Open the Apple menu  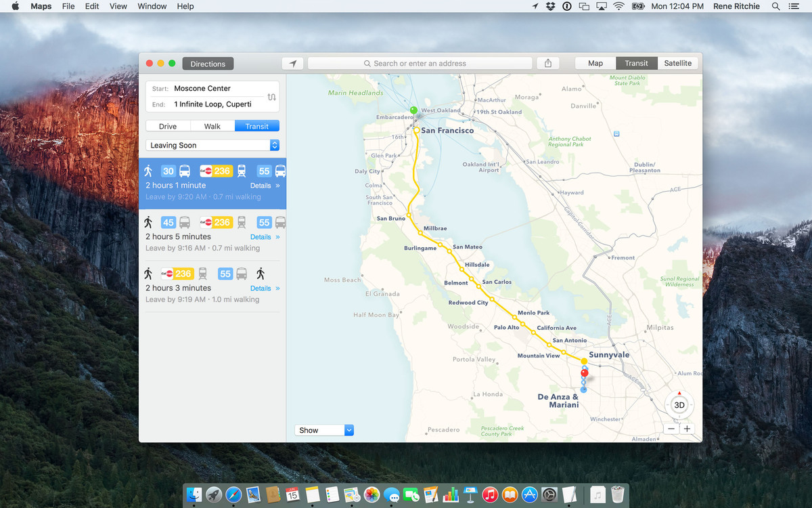(x=16, y=6)
